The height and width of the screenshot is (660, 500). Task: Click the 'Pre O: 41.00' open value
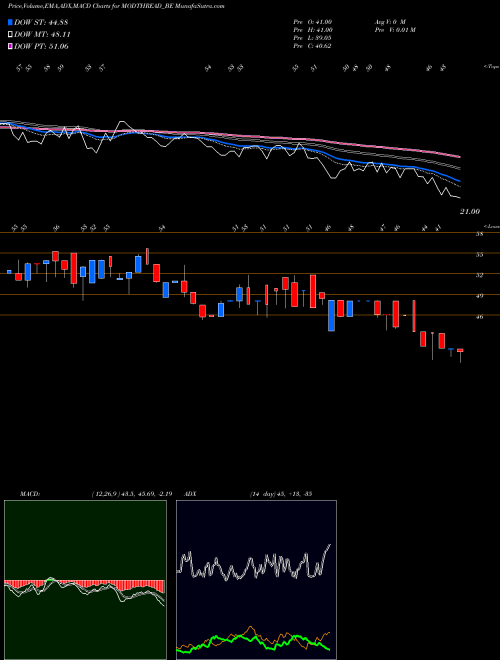tap(313, 21)
